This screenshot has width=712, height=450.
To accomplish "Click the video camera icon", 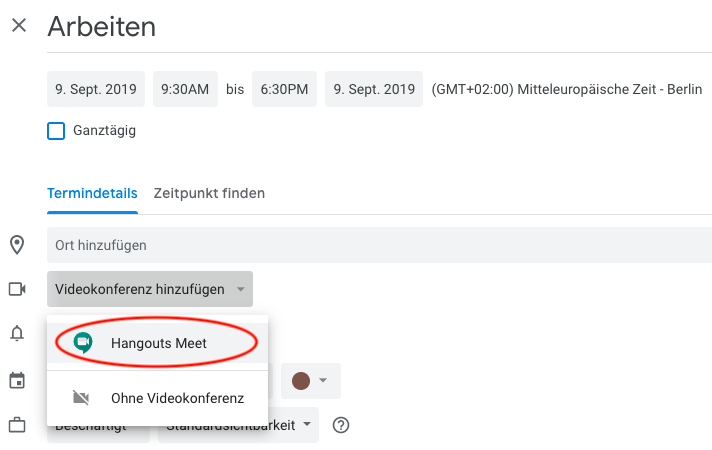I will tap(17, 289).
